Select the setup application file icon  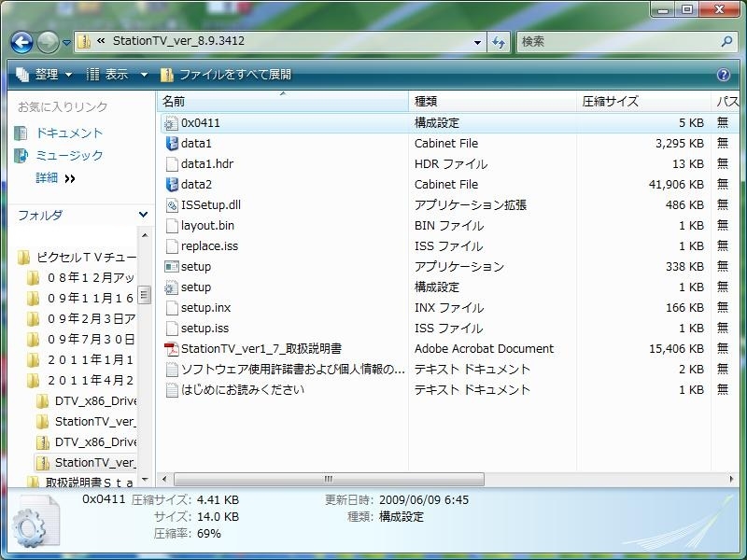coord(171,267)
